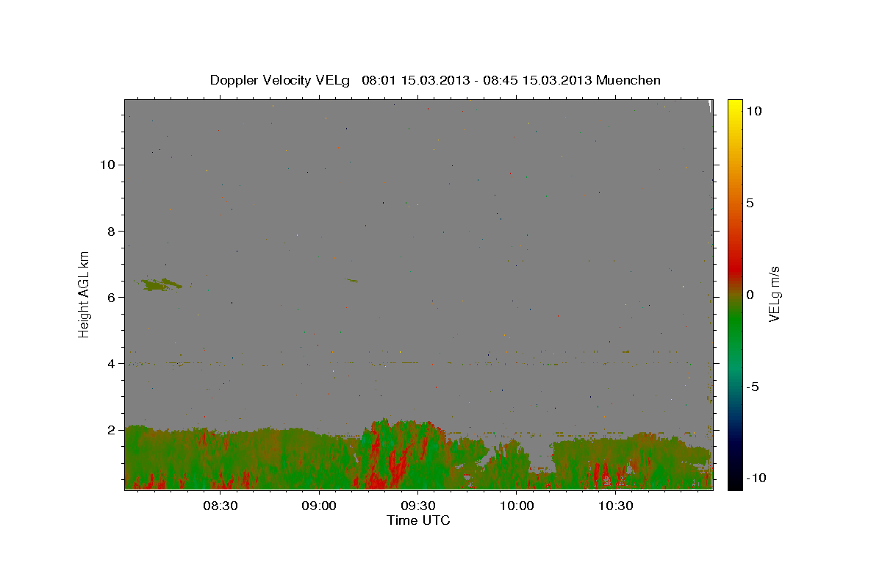The width and height of the screenshot is (882, 588).
Task: Click the 09:00 time tick label
Action: click(x=319, y=506)
